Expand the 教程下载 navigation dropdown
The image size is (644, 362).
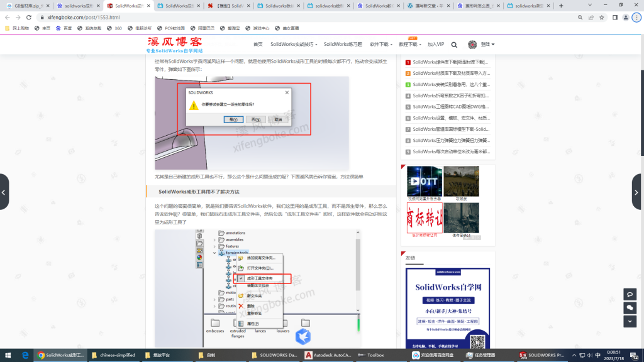(x=409, y=45)
